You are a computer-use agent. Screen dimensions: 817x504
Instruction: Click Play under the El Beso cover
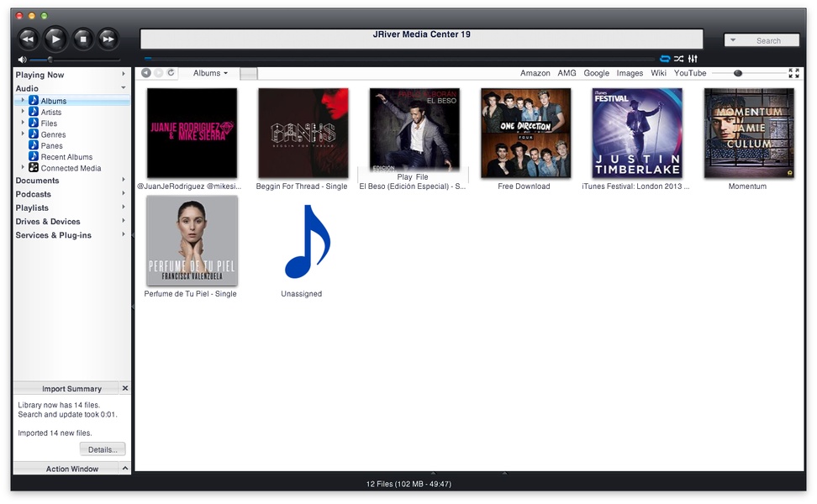click(404, 177)
